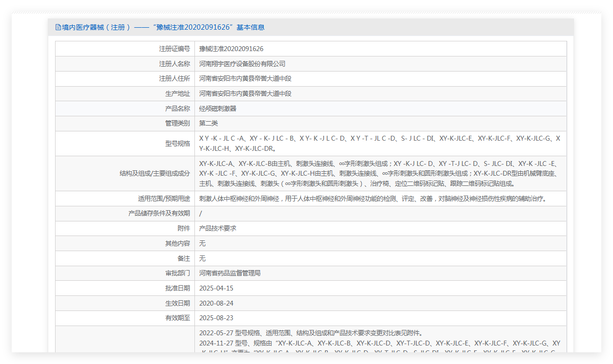Image resolution: width=613 pixels, height=364 pixels.
Task: Click the 批准日期 label
Action: pos(177,288)
